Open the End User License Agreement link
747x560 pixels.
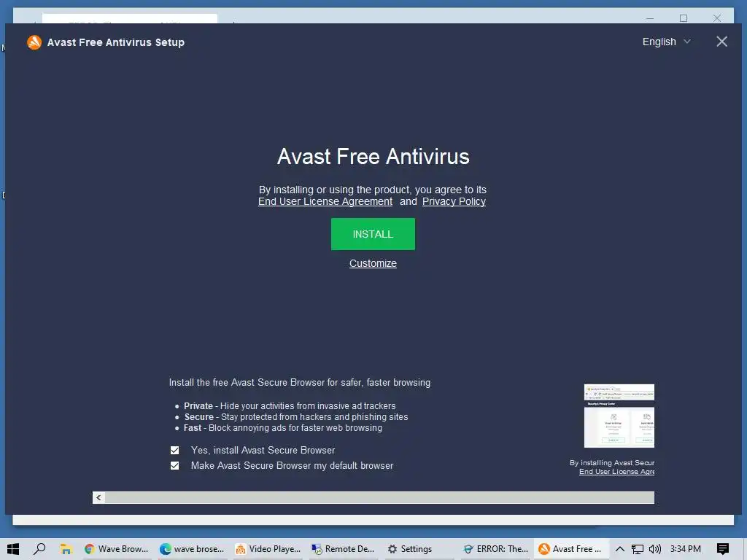tap(325, 201)
